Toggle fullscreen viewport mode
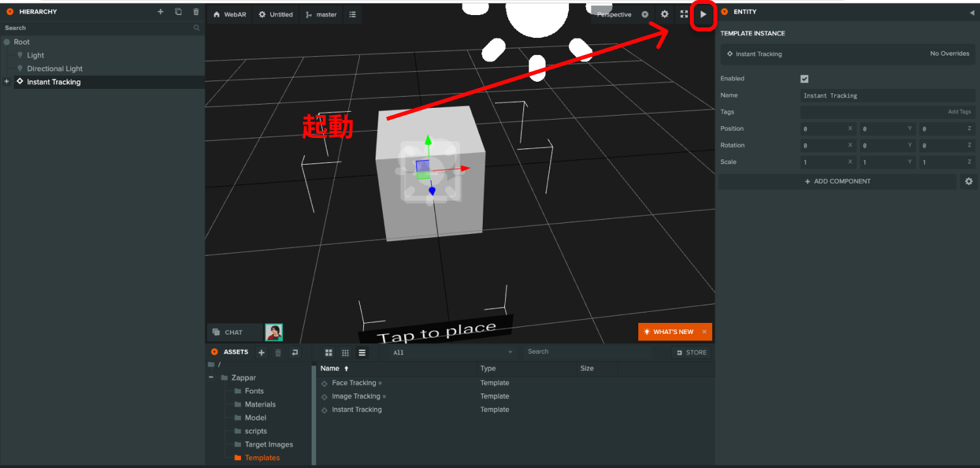 pos(684,14)
